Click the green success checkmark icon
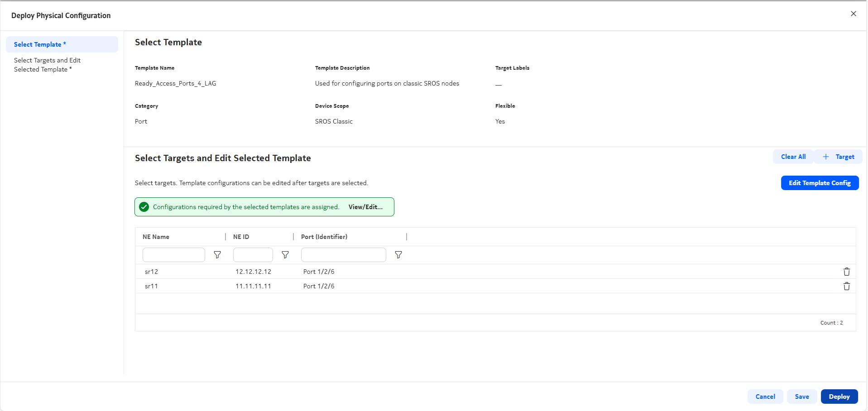This screenshot has height=411, width=868. click(x=144, y=207)
